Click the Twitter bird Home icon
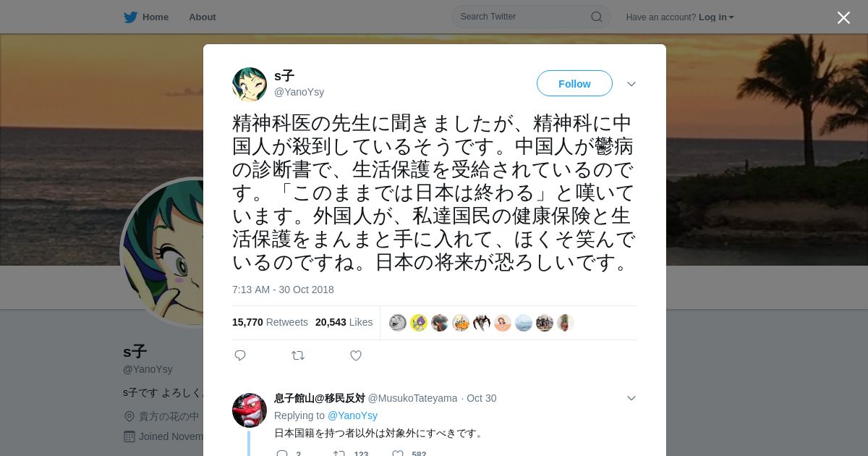This screenshot has width=868, height=456. tap(130, 17)
